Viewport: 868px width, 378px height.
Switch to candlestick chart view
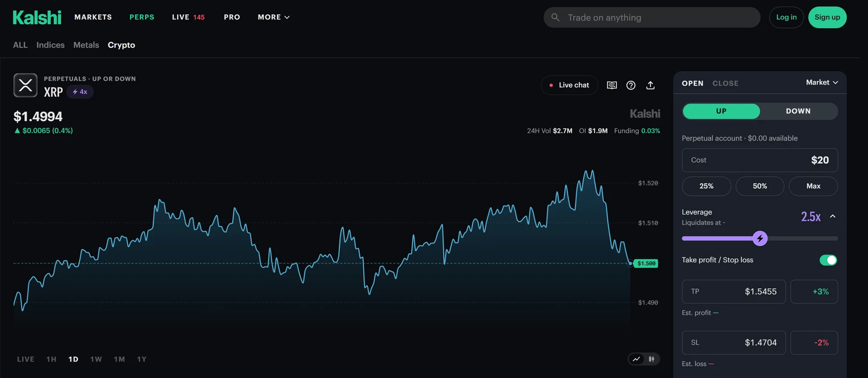point(651,359)
